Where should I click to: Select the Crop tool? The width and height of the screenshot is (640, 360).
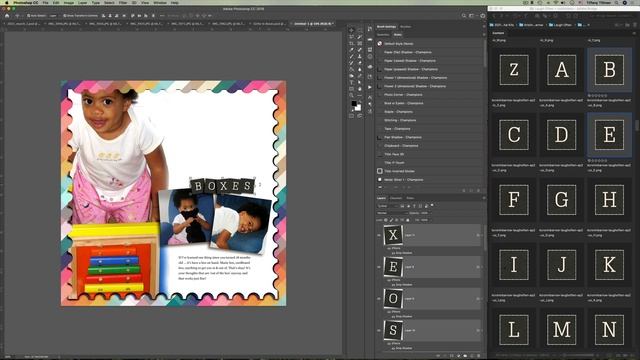(351, 43)
